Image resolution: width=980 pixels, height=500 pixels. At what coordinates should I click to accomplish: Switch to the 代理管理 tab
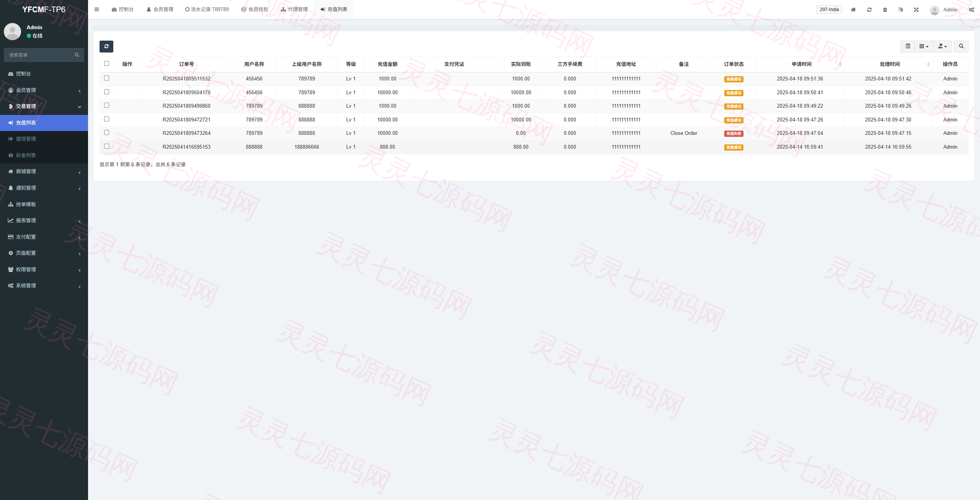pyautogui.click(x=294, y=10)
